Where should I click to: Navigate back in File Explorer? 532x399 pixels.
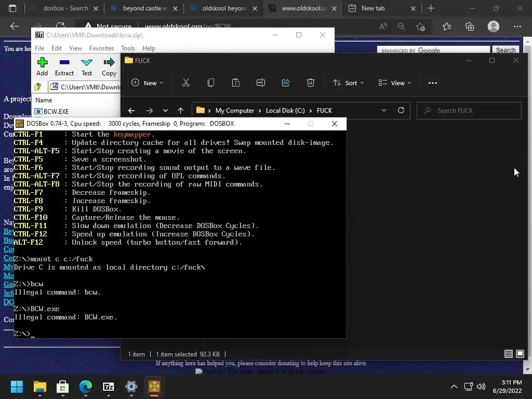point(131,111)
